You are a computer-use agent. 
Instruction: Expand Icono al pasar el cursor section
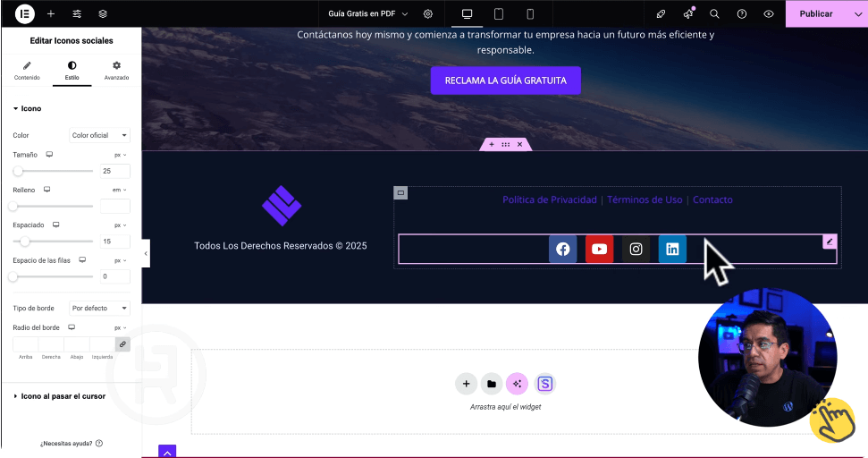(59, 396)
